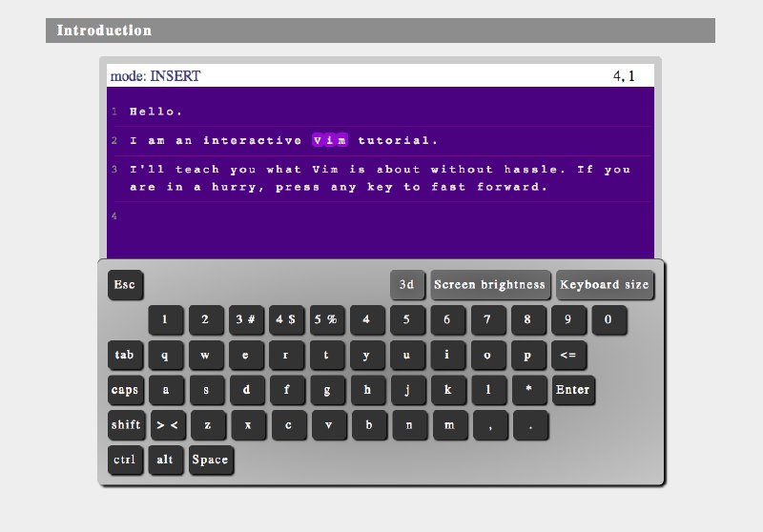The width and height of the screenshot is (763, 532).
Task: Click the Enter key
Action: 573,390
